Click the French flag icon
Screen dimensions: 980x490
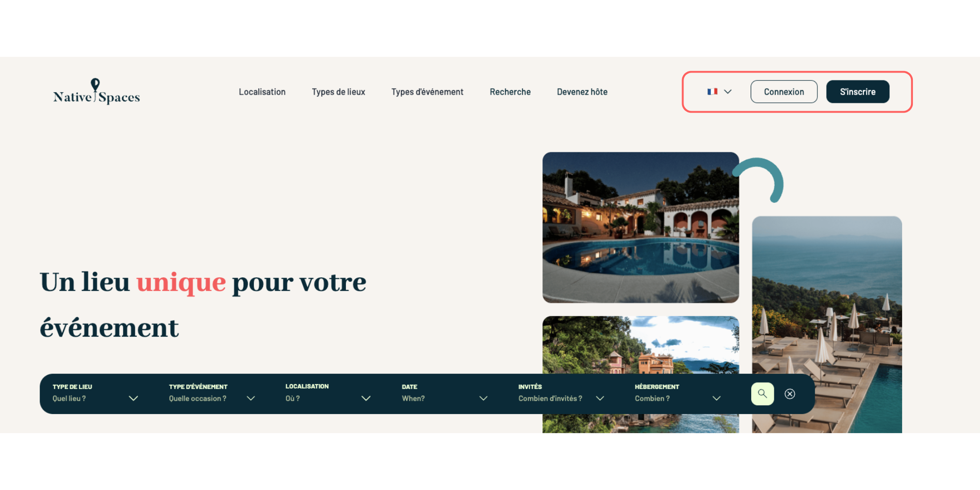(x=712, y=92)
